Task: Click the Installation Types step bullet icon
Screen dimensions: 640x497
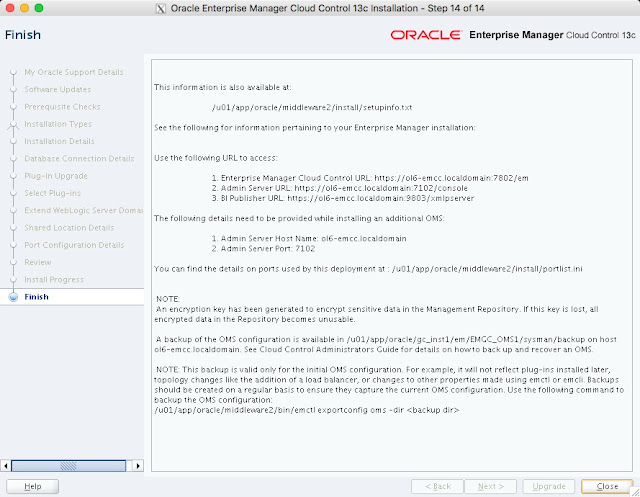Action: pos(13,124)
